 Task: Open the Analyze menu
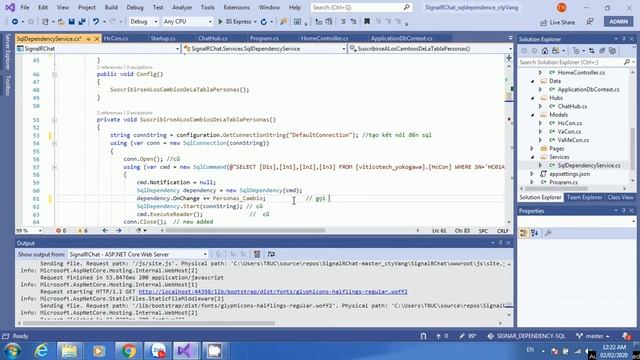[x=182, y=7]
